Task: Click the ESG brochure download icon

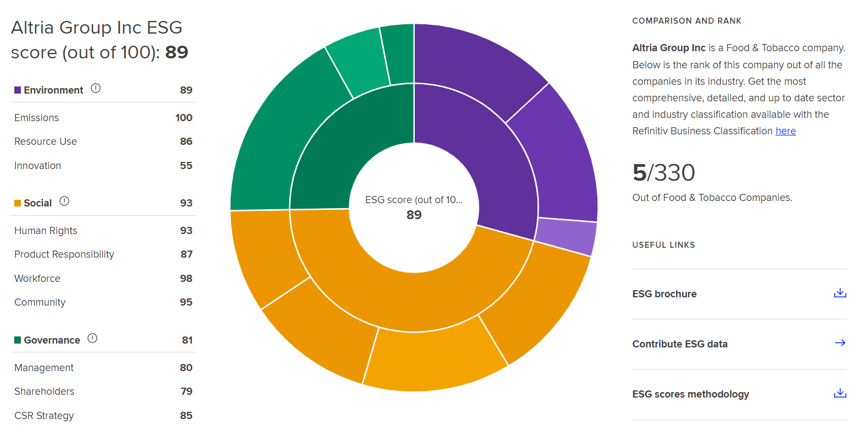Action: pos(840,293)
